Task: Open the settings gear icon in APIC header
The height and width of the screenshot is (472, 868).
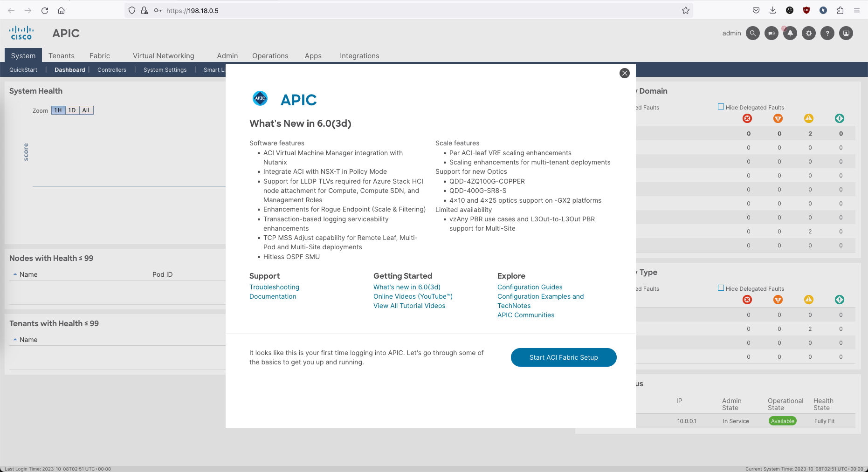Action: click(808, 33)
